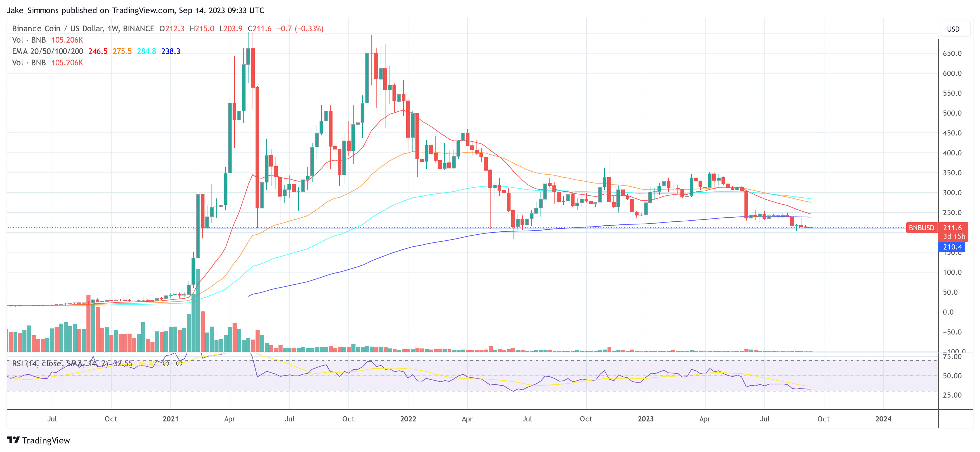Click the RSI (14, close, SMA, 14, 2) legend
The width and height of the screenshot is (980, 452).
[60, 364]
